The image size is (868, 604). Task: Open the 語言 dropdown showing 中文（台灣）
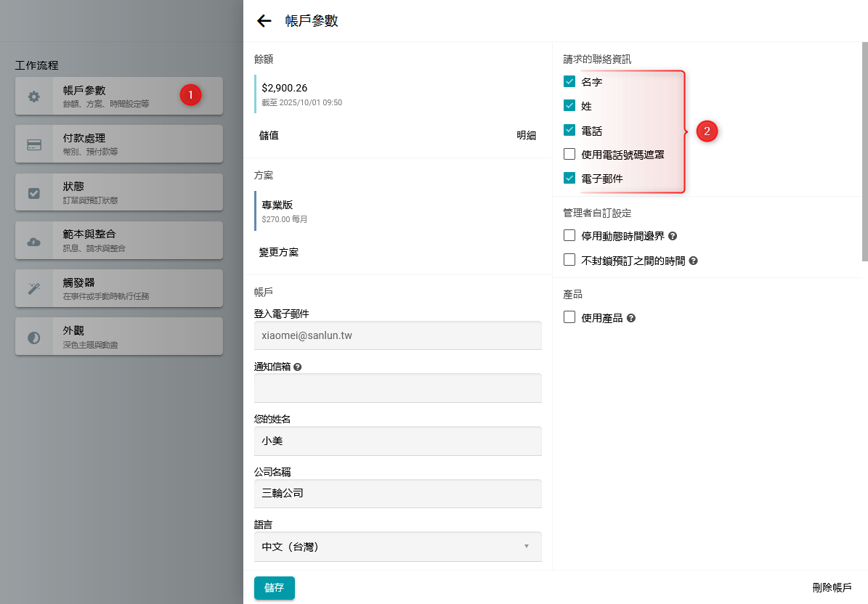pos(397,547)
